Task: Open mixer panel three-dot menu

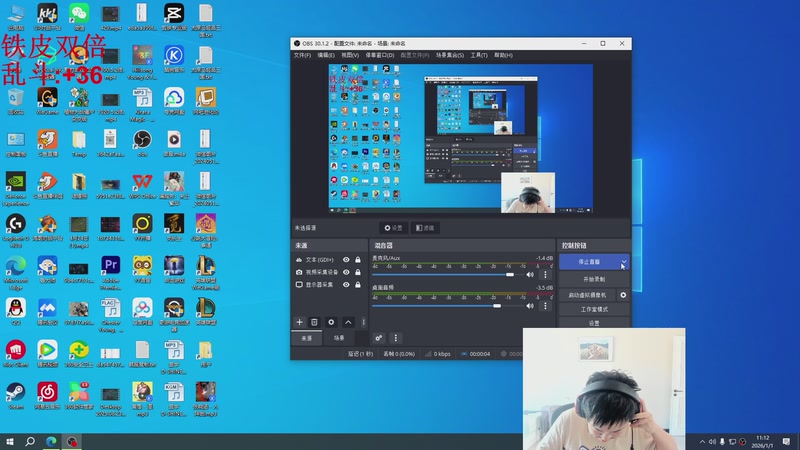Action: [x=395, y=338]
